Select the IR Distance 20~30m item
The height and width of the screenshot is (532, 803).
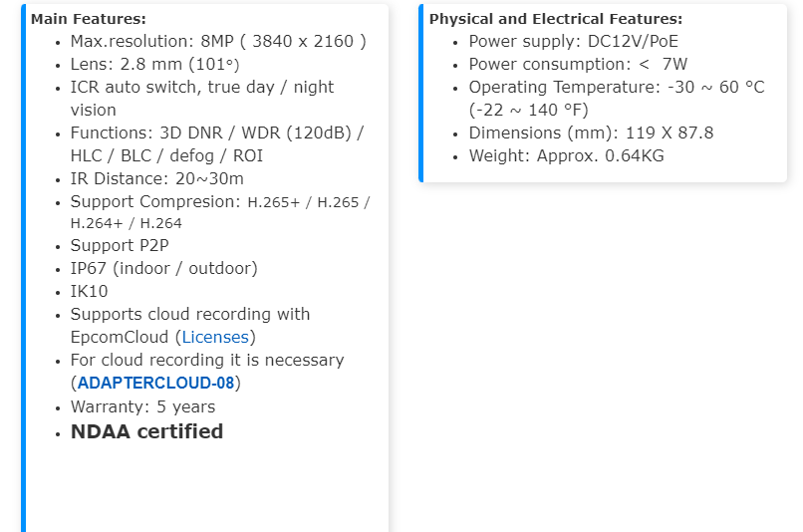[x=156, y=179]
